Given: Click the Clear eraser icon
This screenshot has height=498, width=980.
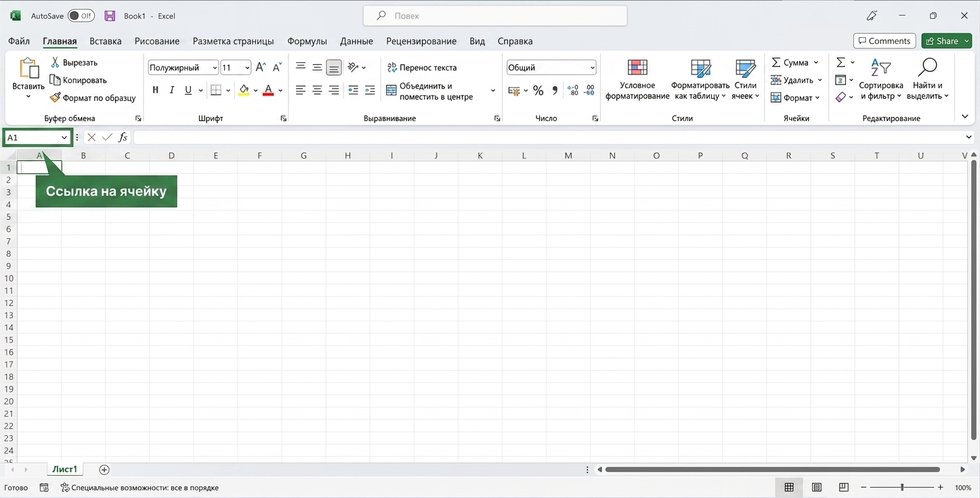Looking at the screenshot, I should click(x=840, y=97).
